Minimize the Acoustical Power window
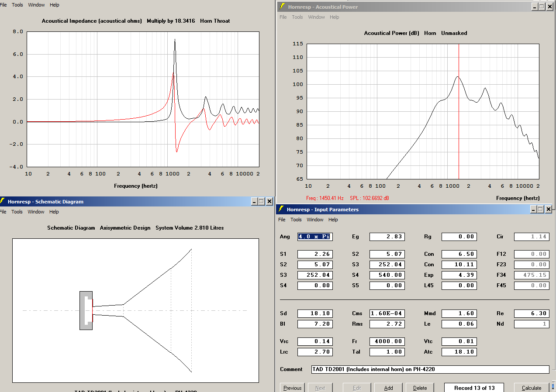This screenshot has width=556, height=392. point(535,7)
